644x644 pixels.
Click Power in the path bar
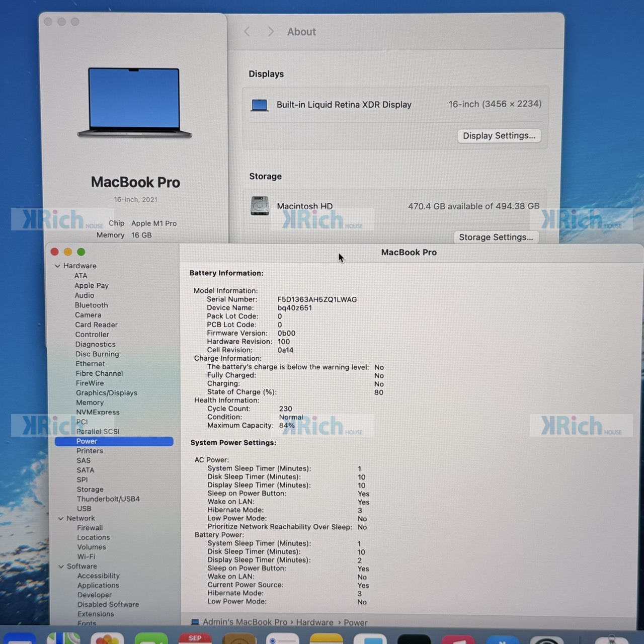(x=356, y=623)
